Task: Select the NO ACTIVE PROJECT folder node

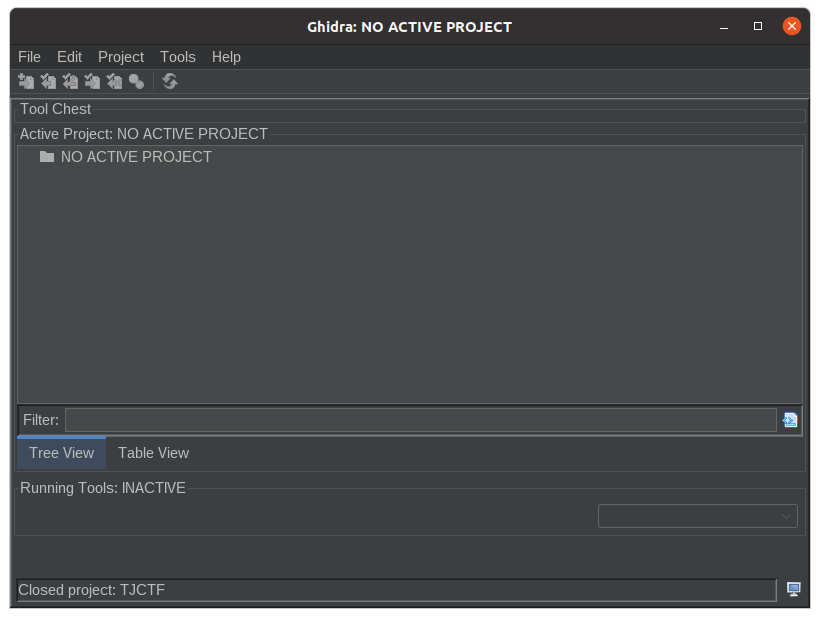Action: click(x=136, y=157)
